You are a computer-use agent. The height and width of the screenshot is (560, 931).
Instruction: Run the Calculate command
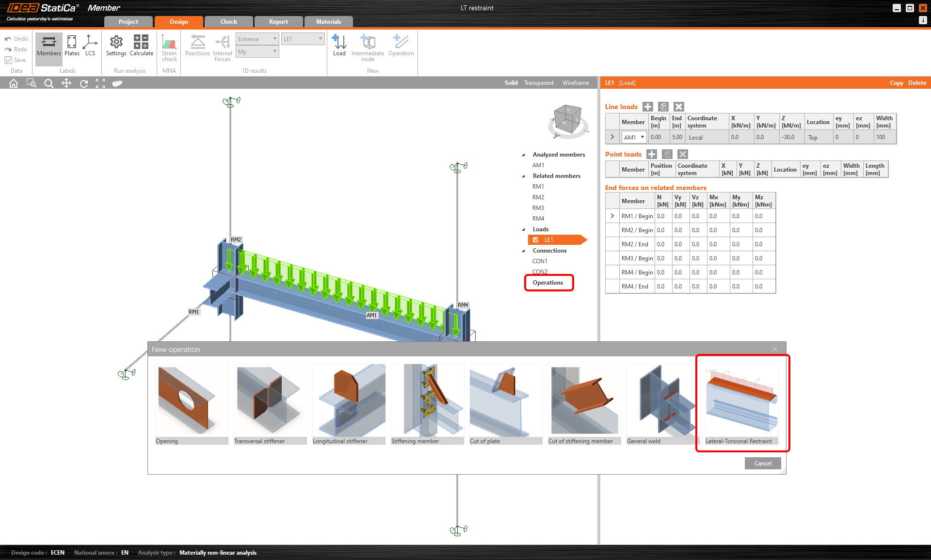click(x=141, y=47)
